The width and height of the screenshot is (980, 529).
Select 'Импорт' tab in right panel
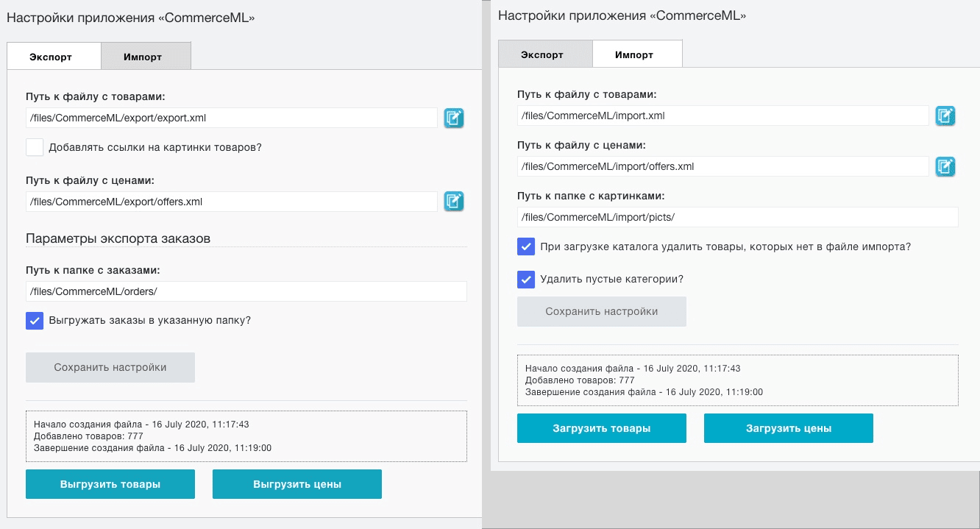637,54
